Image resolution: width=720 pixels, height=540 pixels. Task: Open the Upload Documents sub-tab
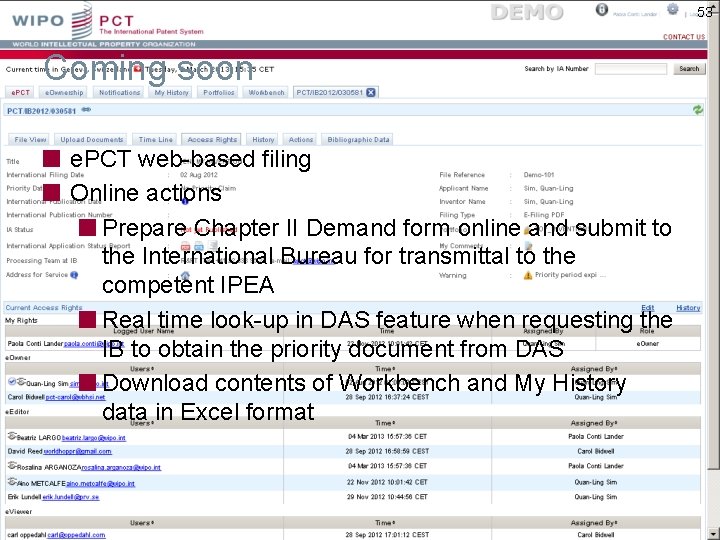pyautogui.click(x=92, y=140)
